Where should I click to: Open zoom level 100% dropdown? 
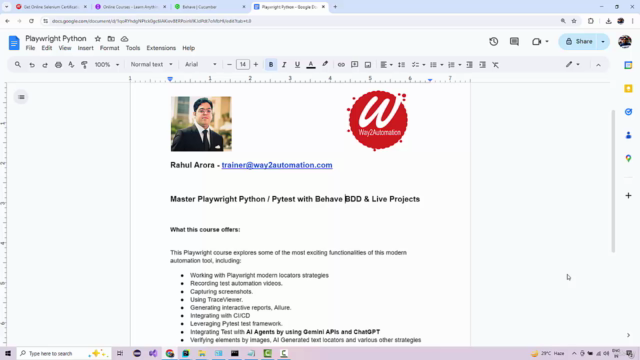coord(107,64)
